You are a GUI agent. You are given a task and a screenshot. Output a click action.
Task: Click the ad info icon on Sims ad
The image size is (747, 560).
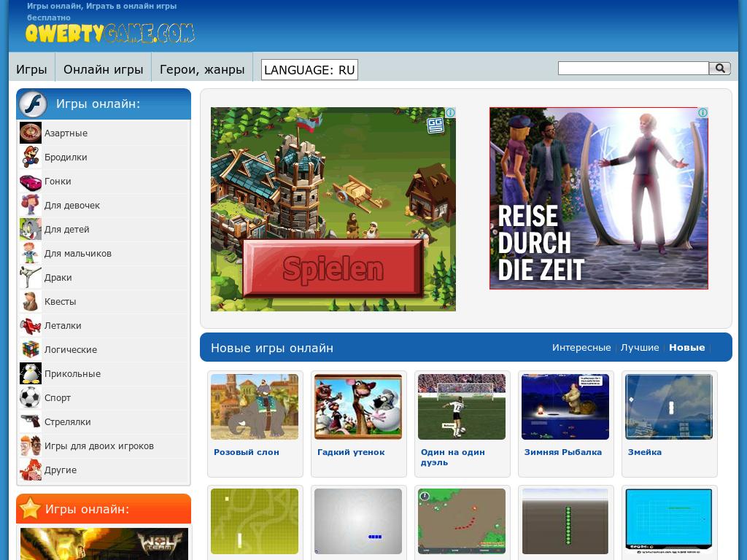coord(703,113)
